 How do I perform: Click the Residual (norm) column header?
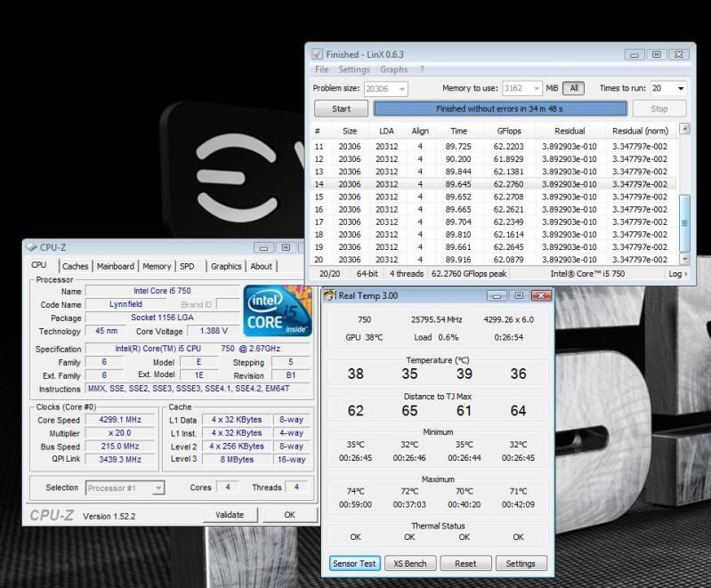pyautogui.click(x=641, y=131)
